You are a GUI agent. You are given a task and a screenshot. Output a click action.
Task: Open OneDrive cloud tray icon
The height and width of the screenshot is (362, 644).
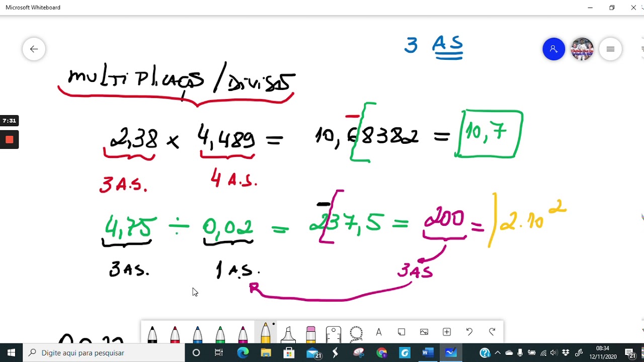tap(509, 352)
